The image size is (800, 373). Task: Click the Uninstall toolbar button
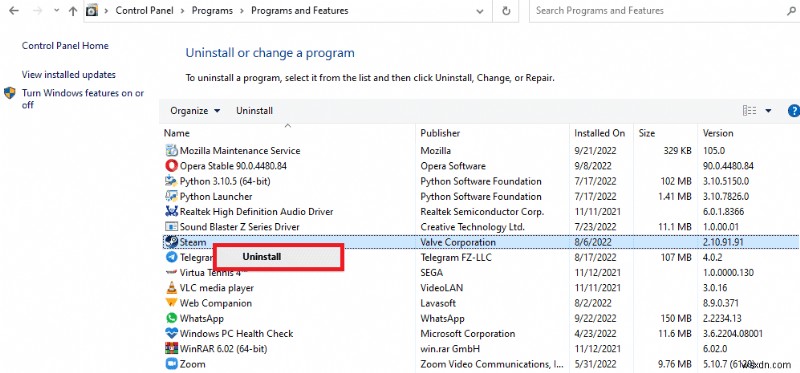254,111
